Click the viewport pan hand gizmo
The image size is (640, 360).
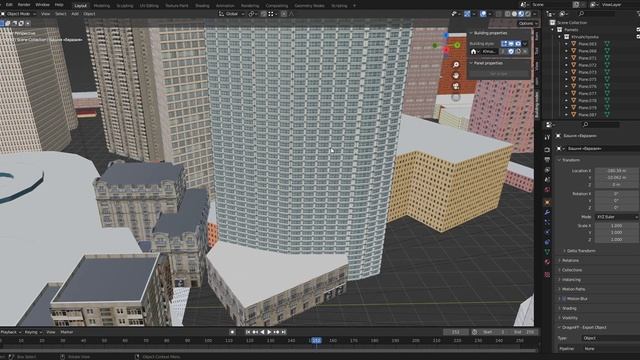point(456,76)
